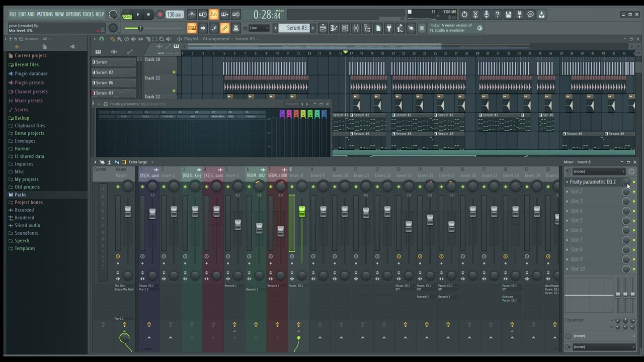Toggle the playlist magnet snap icon

click(102, 39)
